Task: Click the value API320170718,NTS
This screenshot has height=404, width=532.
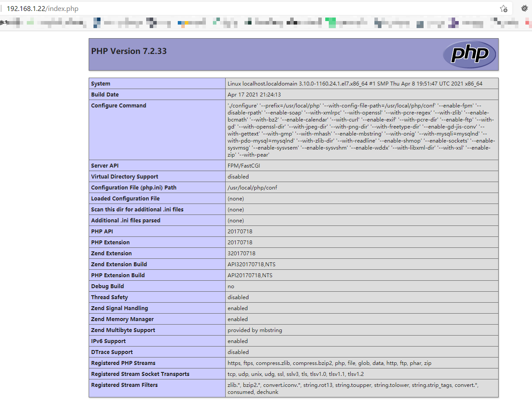Action: (252, 265)
